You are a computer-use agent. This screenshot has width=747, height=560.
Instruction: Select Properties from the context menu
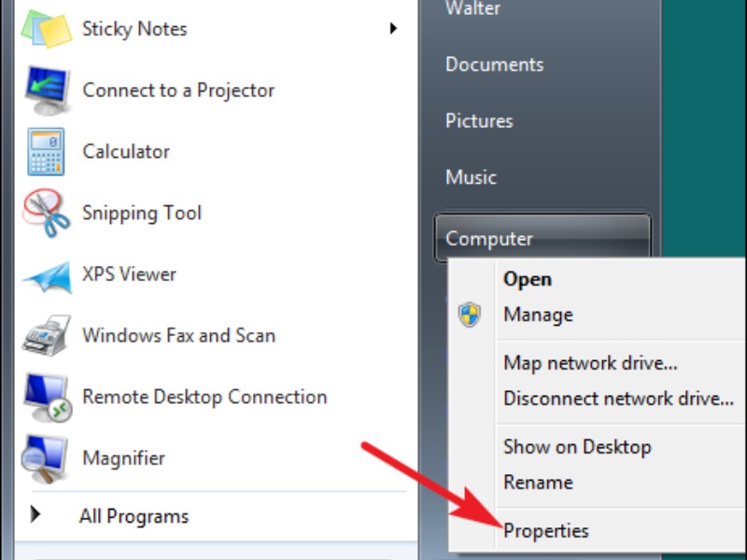546,531
